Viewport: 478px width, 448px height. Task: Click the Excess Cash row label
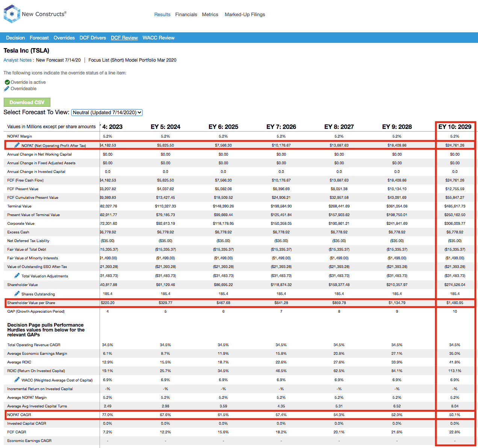pyautogui.click(x=18, y=232)
